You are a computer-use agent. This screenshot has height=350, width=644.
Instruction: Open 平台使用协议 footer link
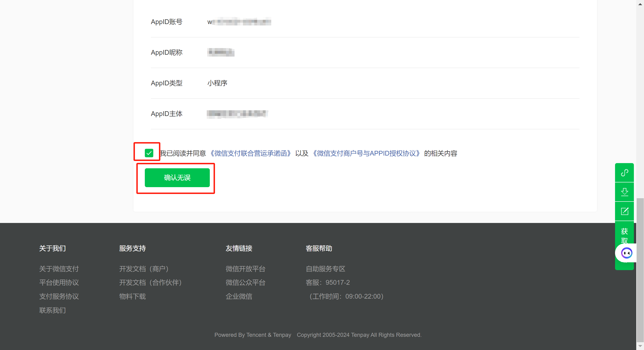[x=59, y=282]
